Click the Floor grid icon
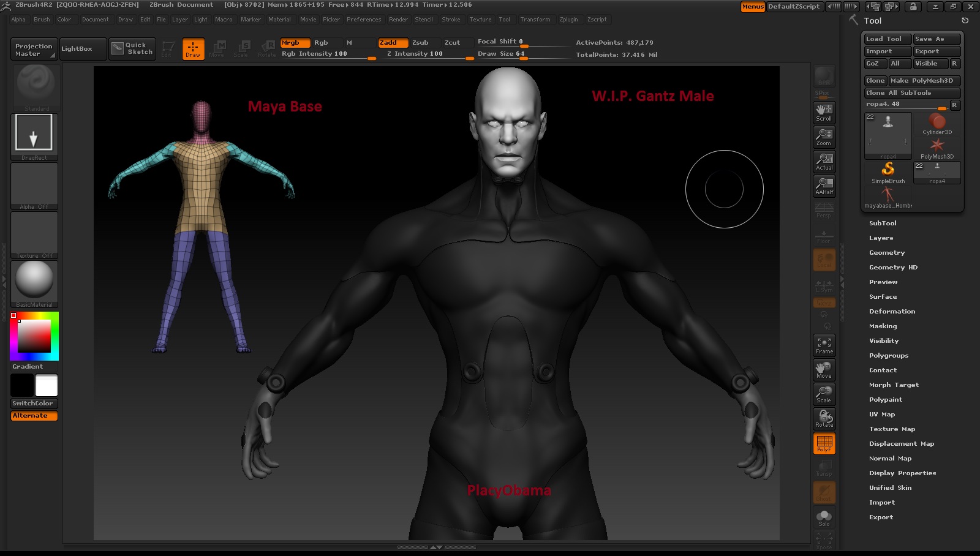 tap(824, 236)
